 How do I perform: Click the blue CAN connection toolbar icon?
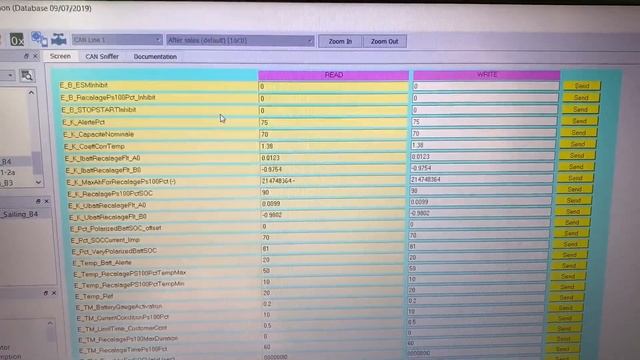(x=59, y=40)
